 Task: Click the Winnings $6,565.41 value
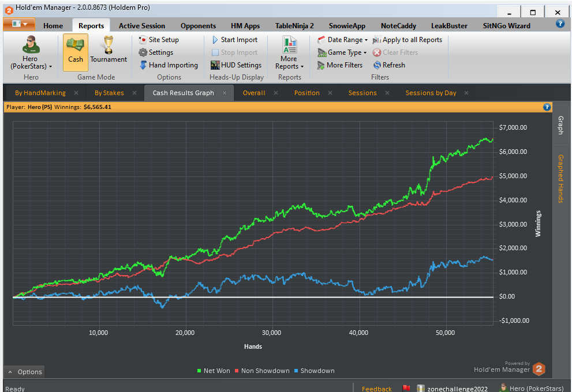coord(98,107)
